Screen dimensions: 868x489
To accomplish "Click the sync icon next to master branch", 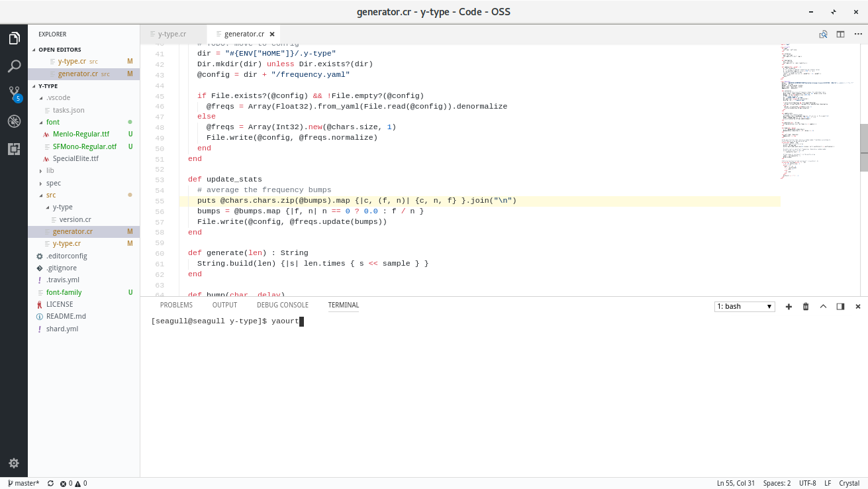I will (x=50, y=483).
